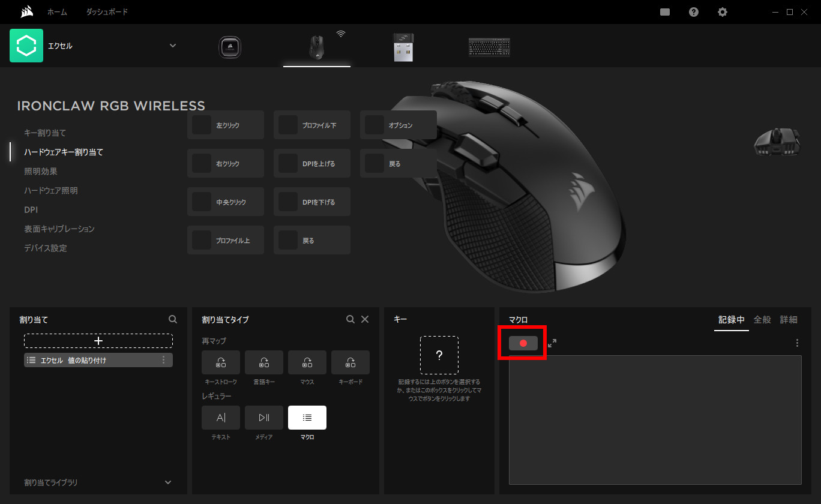The height and width of the screenshot is (504, 821).
Task: Click the Corsair sails logo
Action: click(26, 12)
